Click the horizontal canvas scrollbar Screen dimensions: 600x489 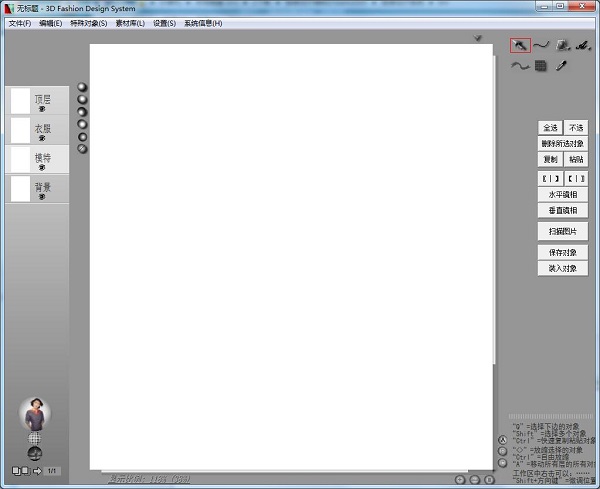click(x=284, y=471)
